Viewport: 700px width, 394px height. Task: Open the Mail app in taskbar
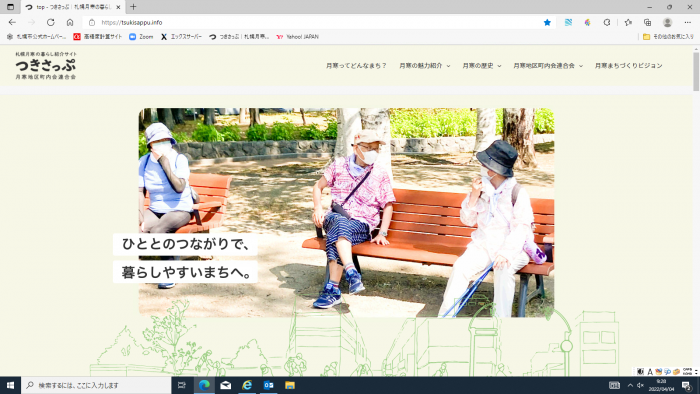coord(225,385)
